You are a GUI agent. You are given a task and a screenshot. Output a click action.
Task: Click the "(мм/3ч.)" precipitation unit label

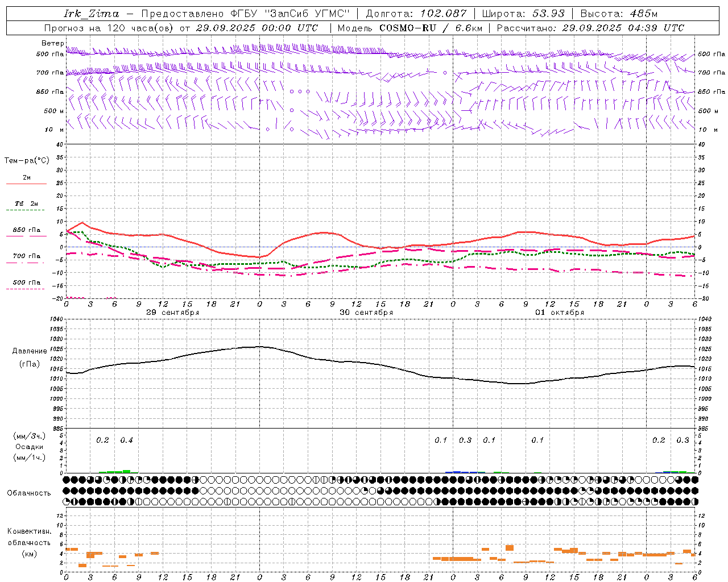[30, 436]
